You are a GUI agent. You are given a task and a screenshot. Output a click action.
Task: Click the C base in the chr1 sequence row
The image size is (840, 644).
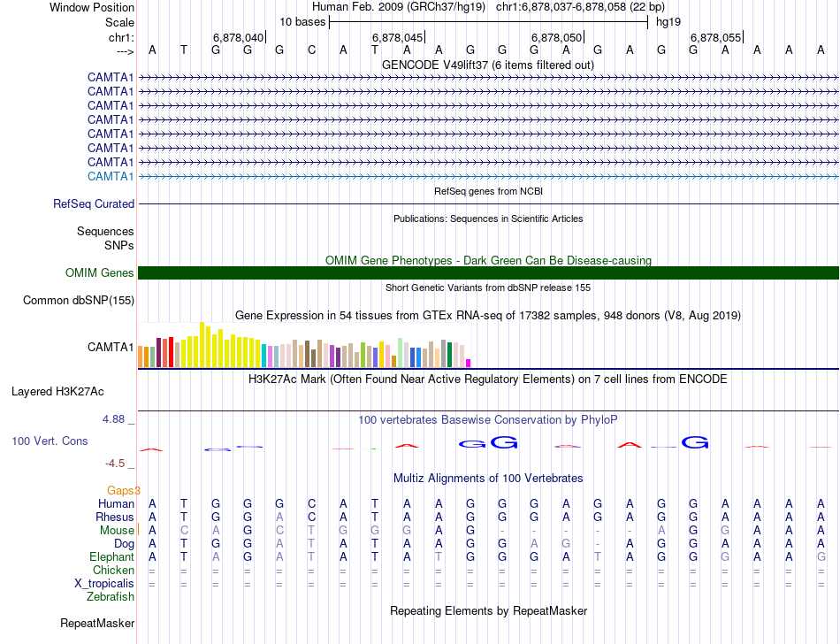click(311, 50)
